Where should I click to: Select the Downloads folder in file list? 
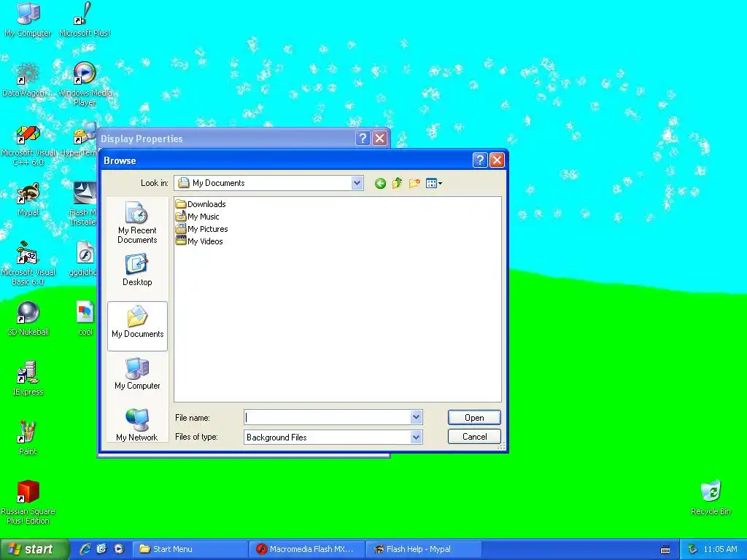click(x=201, y=204)
